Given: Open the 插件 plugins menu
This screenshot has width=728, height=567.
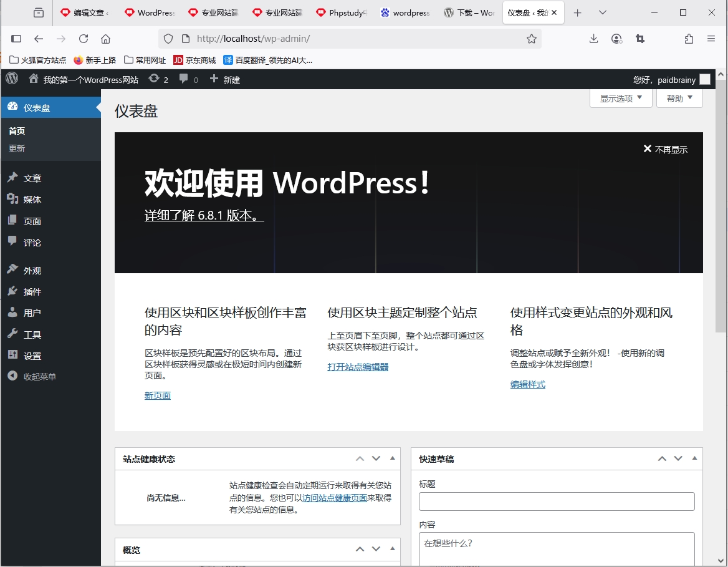Looking at the screenshot, I should (50, 292).
